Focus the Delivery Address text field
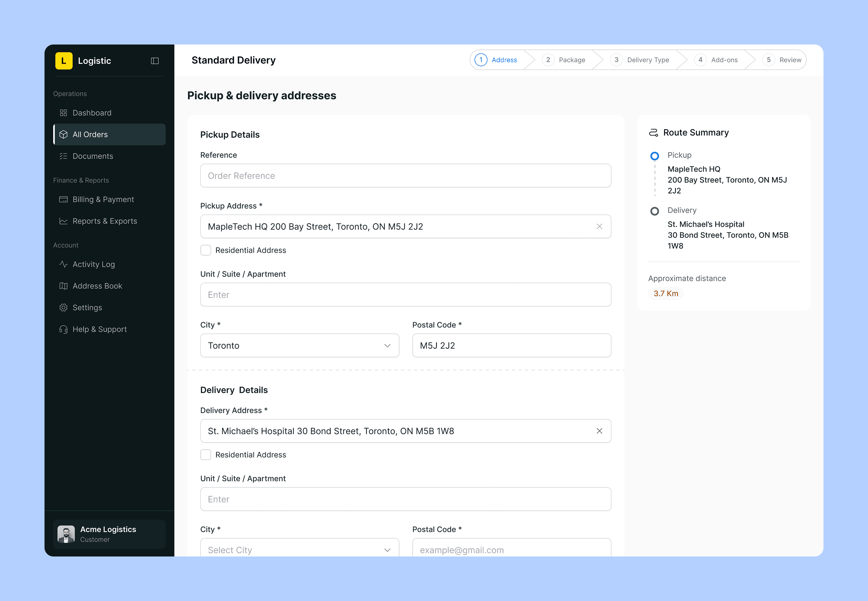The height and width of the screenshot is (601, 868). 406,431
